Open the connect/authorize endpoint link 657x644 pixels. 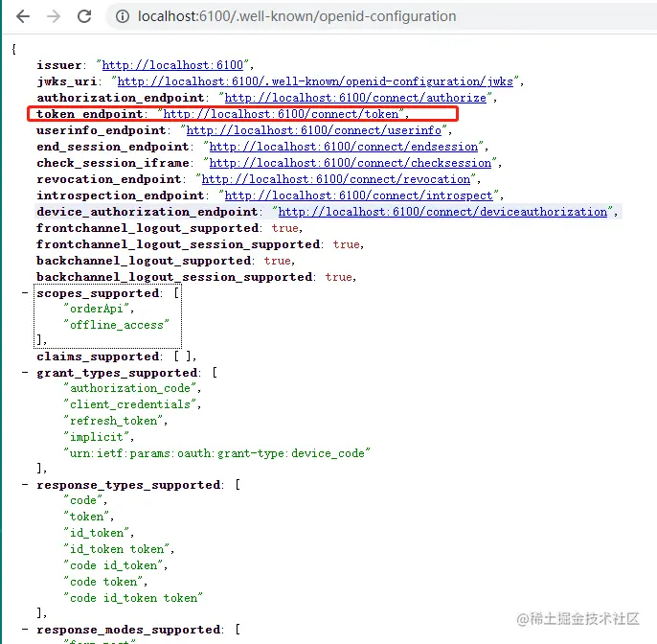[355, 98]
